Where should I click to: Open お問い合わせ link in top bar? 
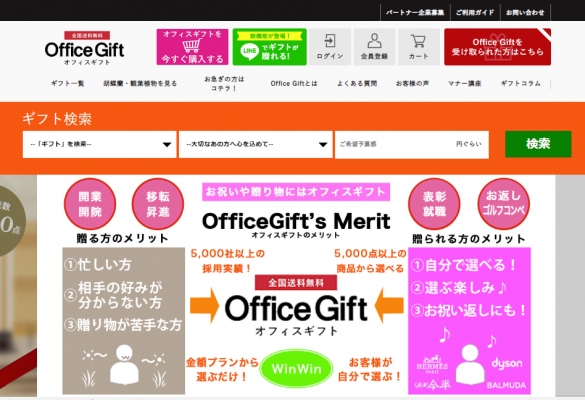point(525,12)
